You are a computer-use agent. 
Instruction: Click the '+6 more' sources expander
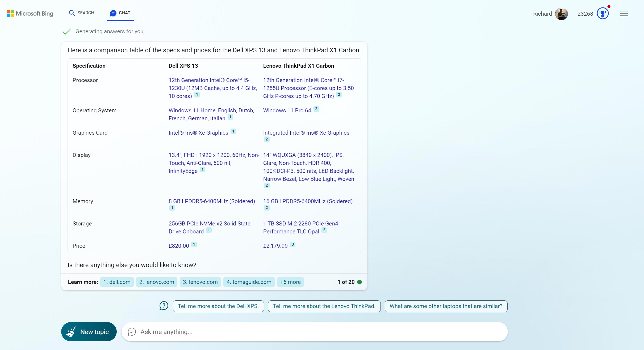tap(290, 281)
